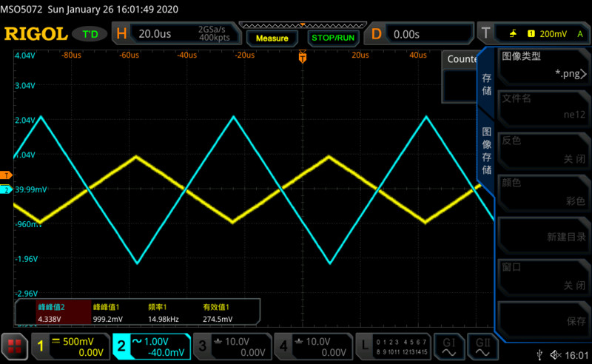This screenshot has width=592, height=364.
Task: Open the invert color (反色) option
Action: [543, 149]
